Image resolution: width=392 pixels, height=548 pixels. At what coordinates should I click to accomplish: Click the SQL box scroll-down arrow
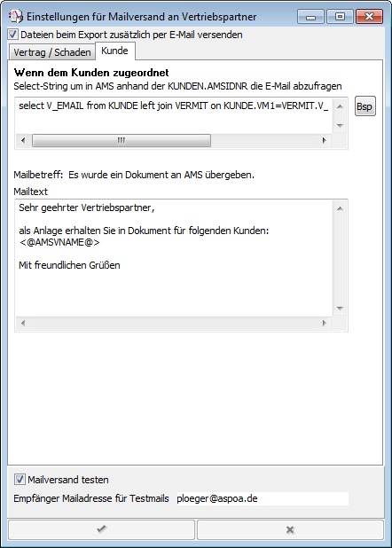click(340, 125)
